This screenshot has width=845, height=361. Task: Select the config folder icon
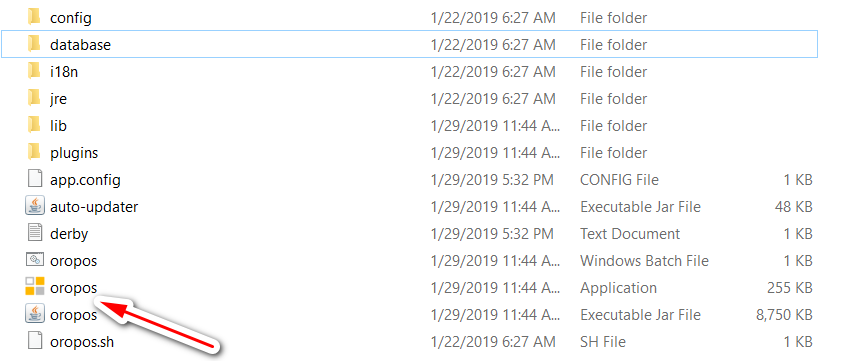click(34, 17)
